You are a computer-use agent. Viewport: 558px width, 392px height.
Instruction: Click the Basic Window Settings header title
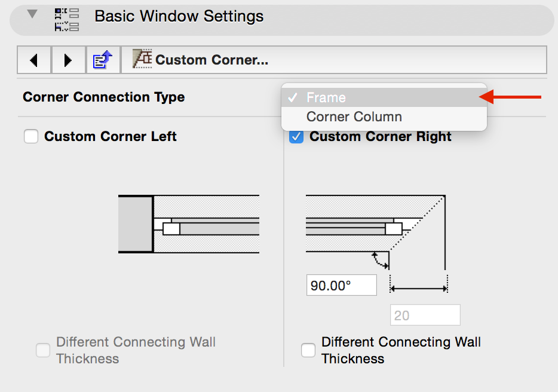click(x=179, y=16)
